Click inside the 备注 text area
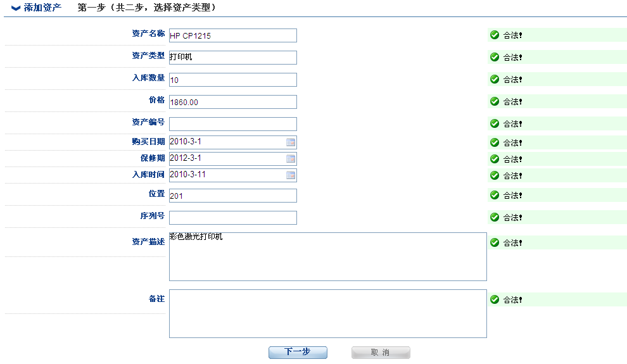The image size is (627, 364). pyautogui.click(x=327, y=314)
